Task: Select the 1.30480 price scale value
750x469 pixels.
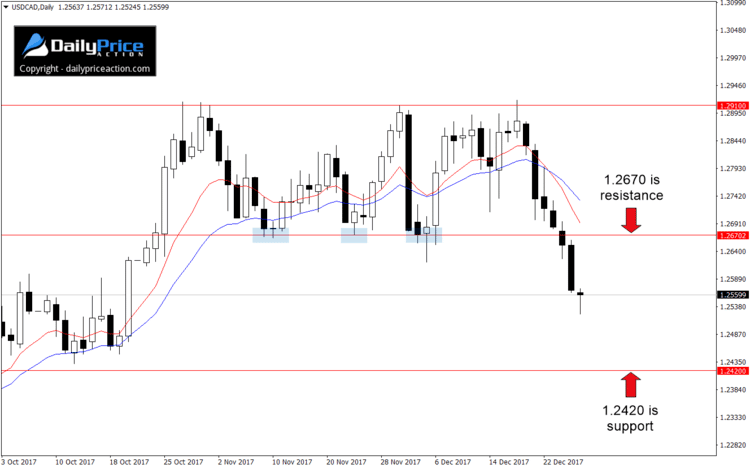Action: pos(733,30)
